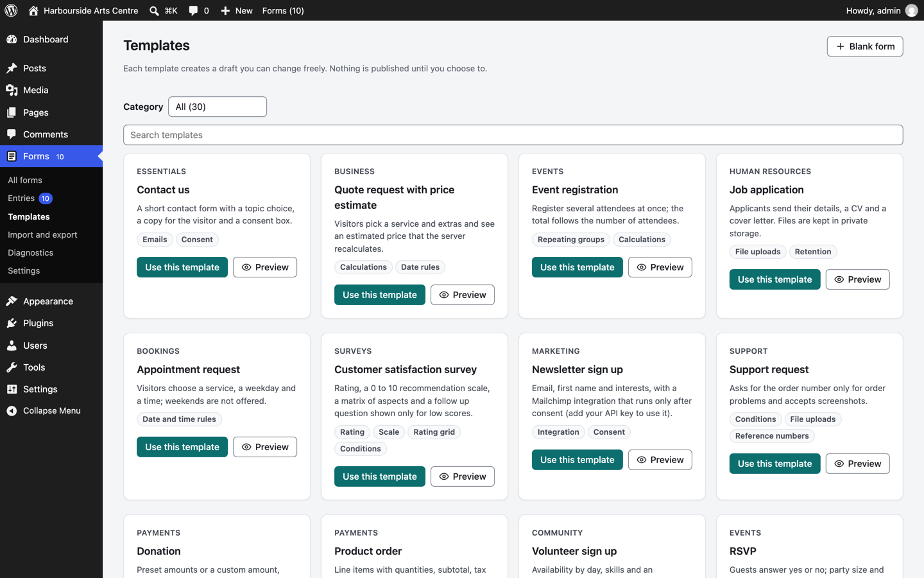
Task: Click the Pages icon in sidebar
Action: pos(12,112)
